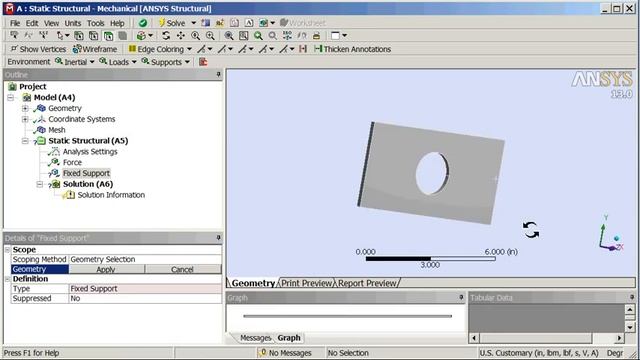
Task: Click the Look At icon
Action: 302,36
